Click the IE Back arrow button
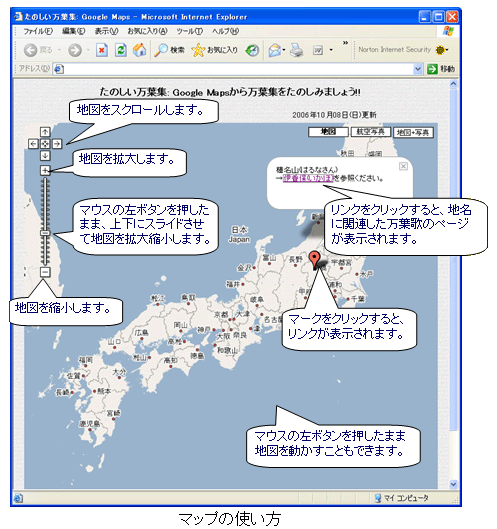This screenshot has width=497, height=529. tap(30, 51)
